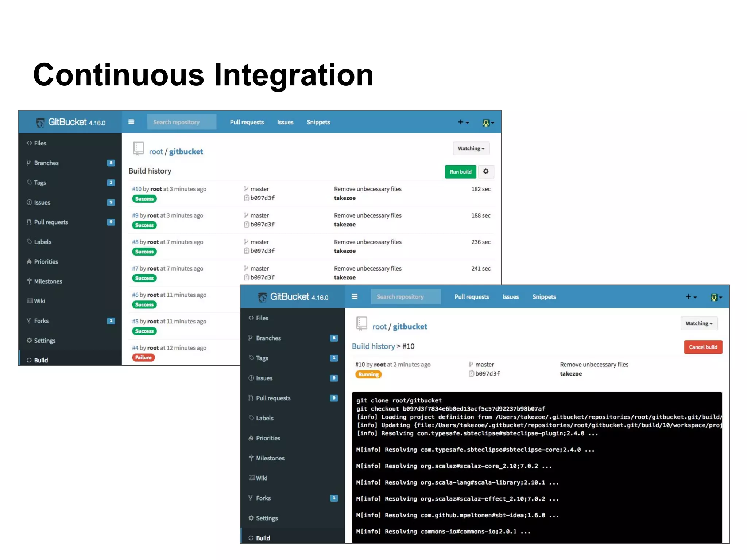
Task: Expand the Watching dropdown in the back window
Action: pos(471,148)
